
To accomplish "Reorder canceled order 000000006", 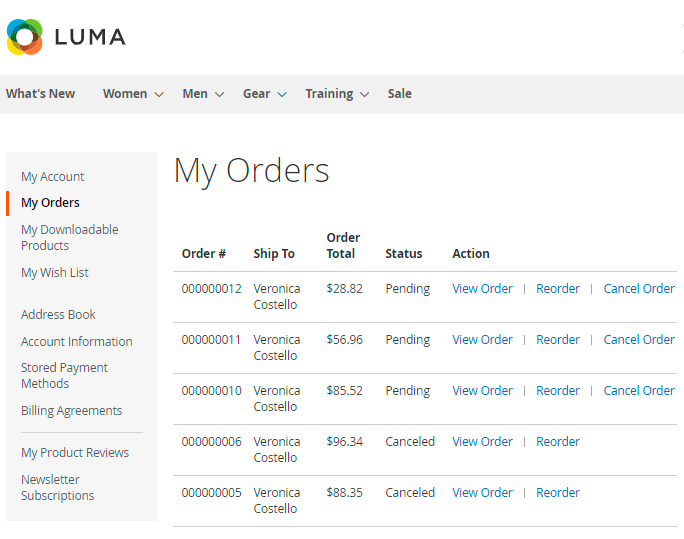I will [x=558, y=442].
